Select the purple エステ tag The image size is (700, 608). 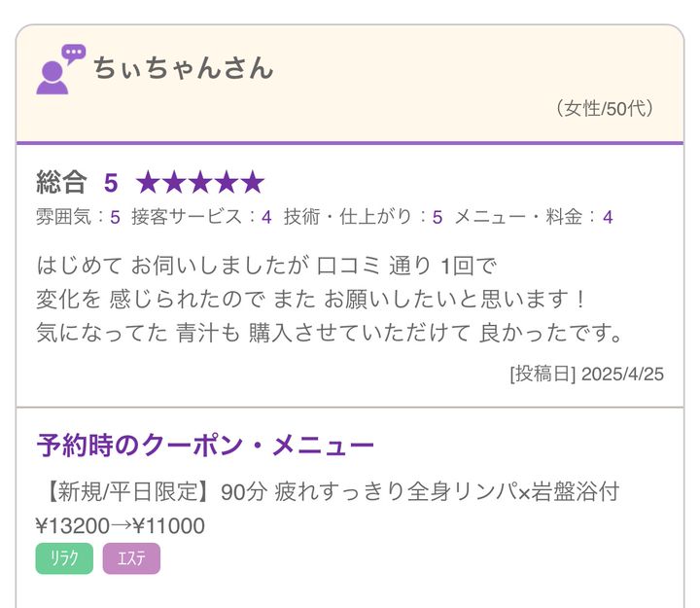131,558
